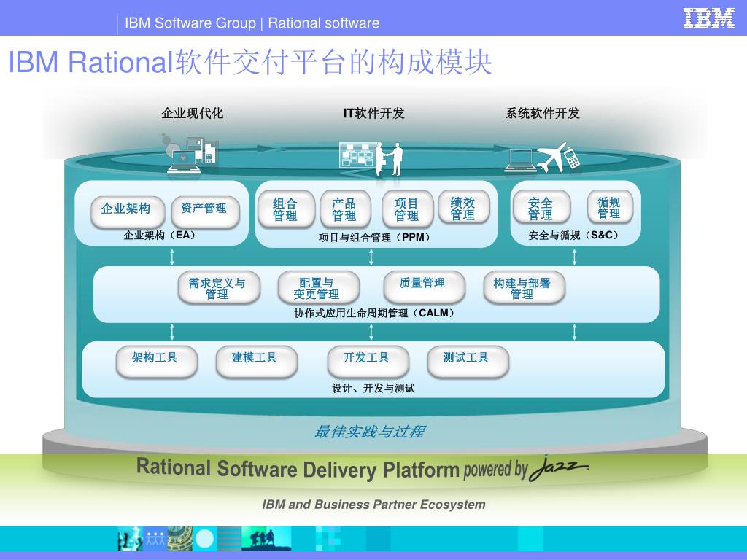Click the double arrow between S&C and CALM
This screenshot has height=560, width=747.
pyautogui.click(x=574, y=257)
